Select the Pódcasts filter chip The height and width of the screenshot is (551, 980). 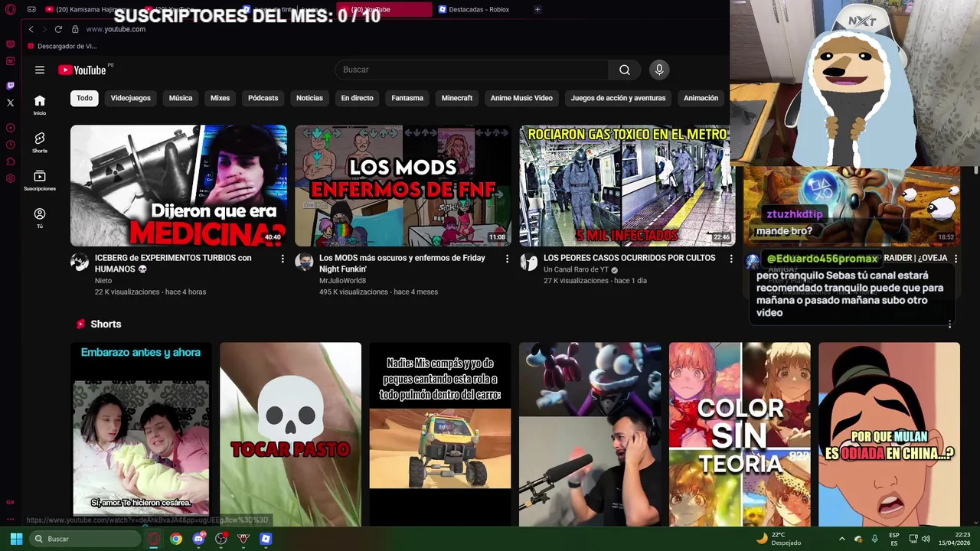[263, 98]
